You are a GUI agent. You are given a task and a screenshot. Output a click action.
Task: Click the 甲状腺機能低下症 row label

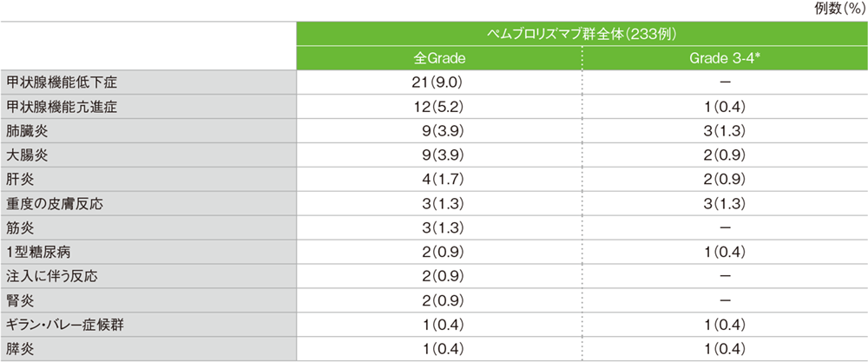pos(62,82)
